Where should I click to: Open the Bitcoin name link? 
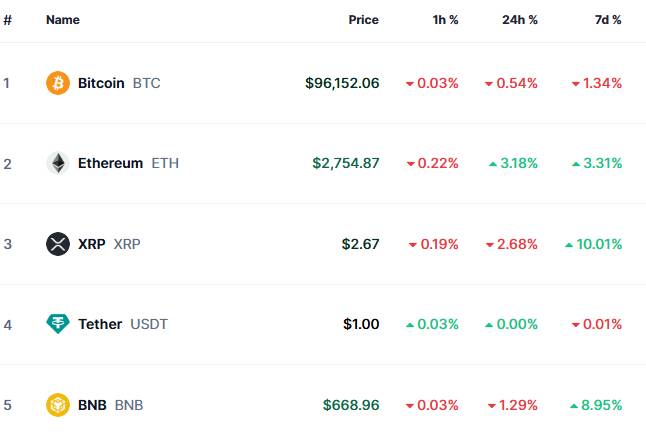pyautogui.click(x=101, y=83)
